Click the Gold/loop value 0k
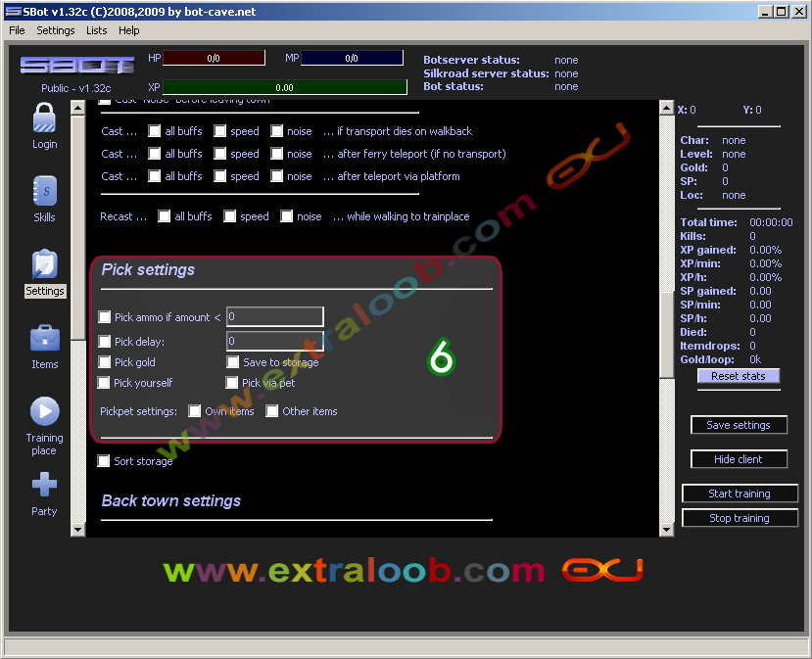The image size is (812, 659). 755,359
